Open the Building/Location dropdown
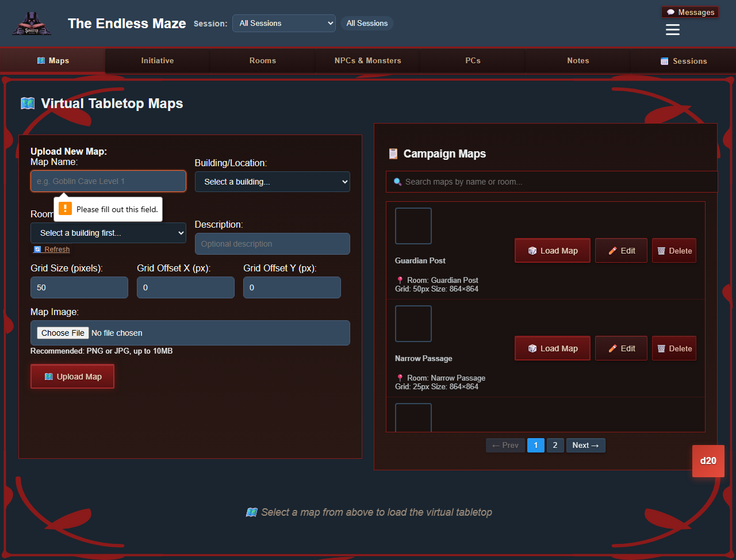Viewport: 736px width, 560px height. coord(272,181)
